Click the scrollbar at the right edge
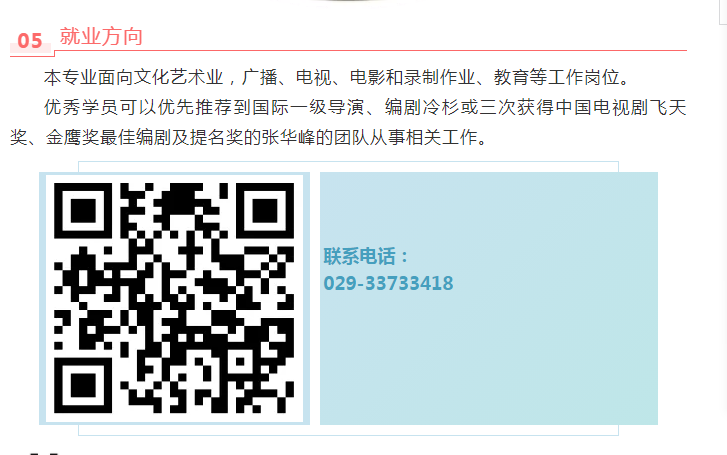 pyautogui.click(x=723, y=12)
